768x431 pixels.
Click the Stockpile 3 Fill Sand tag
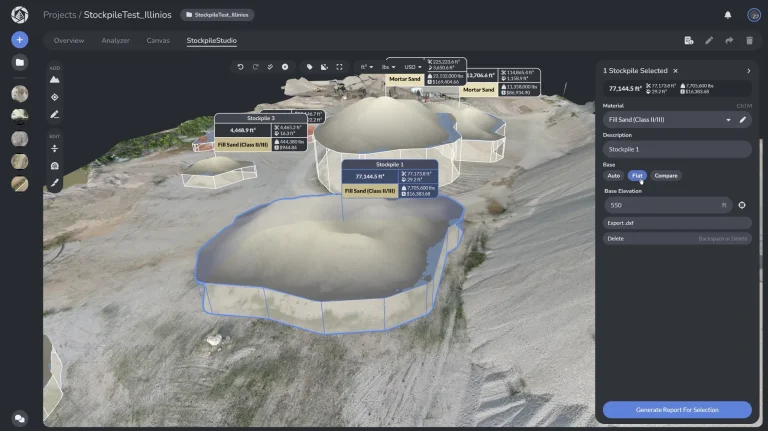(243, 145)
